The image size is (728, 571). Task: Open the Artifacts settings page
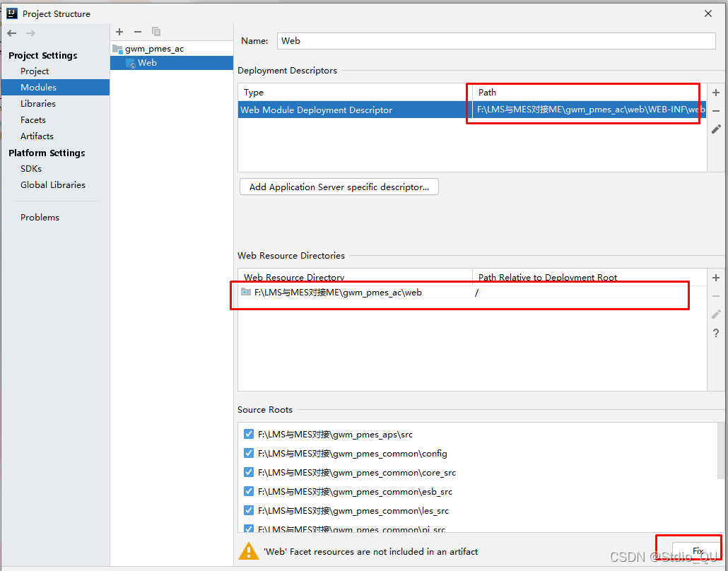click(37, 136)
